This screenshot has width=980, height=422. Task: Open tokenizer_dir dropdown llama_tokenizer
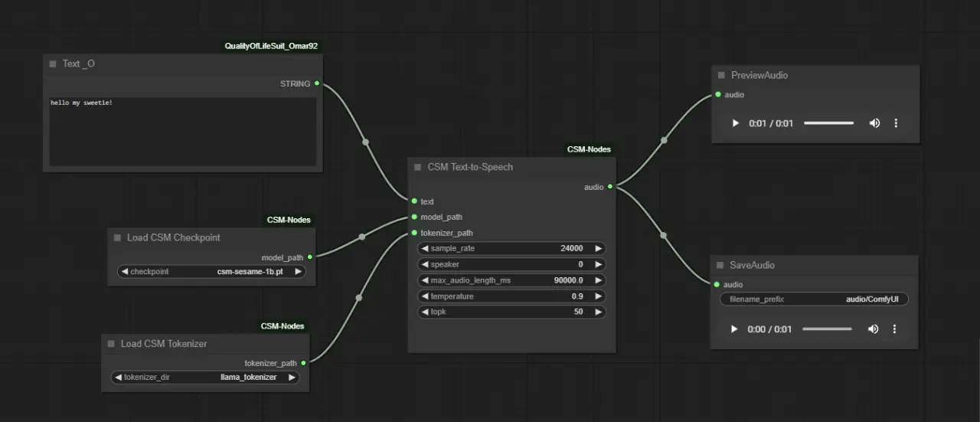(x=205, y=378)
